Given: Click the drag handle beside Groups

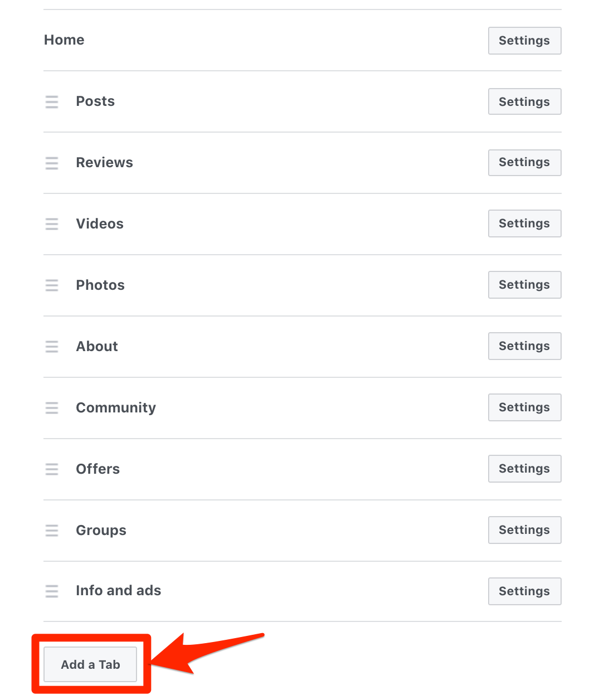Looking at the screenshot, I should [x=52, y=531].
